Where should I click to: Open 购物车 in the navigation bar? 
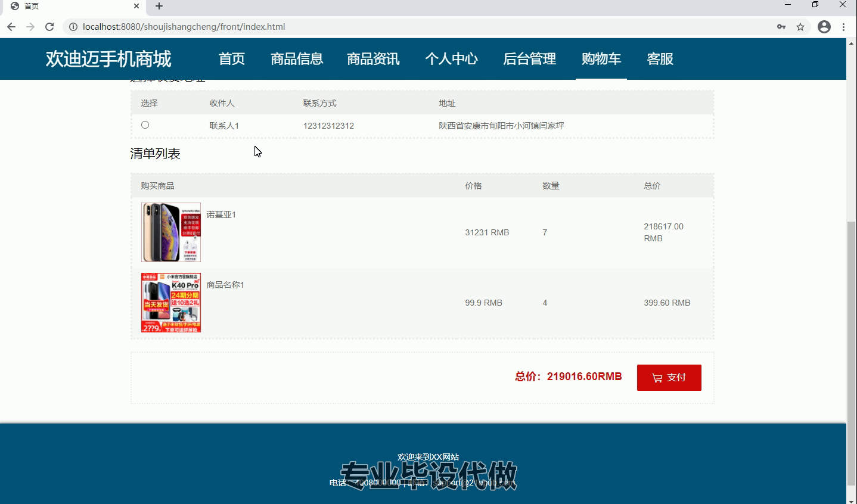point(601,59)
